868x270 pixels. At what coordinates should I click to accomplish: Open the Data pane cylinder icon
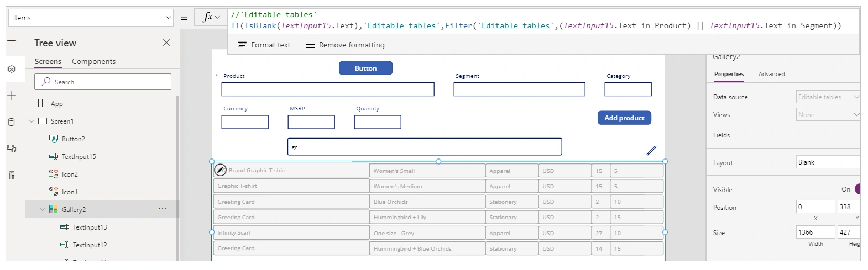pos(12,122)
